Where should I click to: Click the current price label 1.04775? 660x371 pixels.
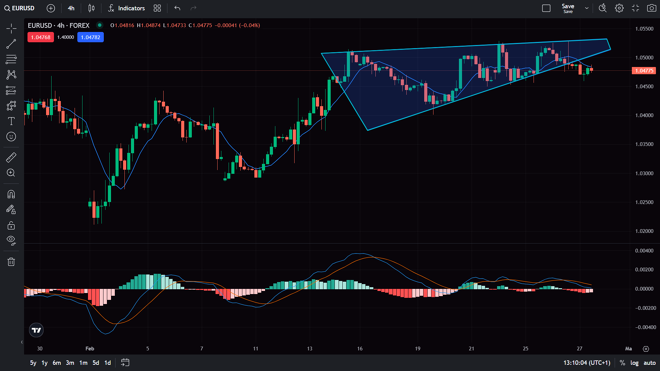(x=644, y=70)
